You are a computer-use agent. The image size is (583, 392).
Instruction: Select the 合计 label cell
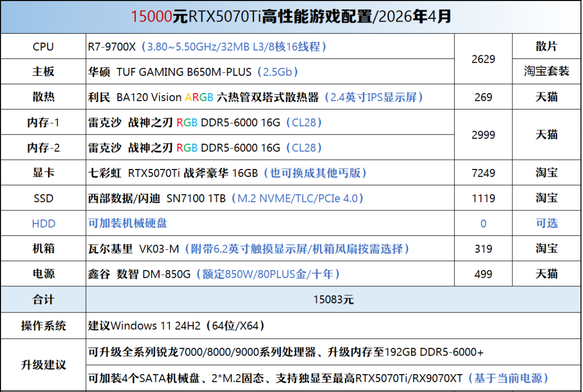43,299
